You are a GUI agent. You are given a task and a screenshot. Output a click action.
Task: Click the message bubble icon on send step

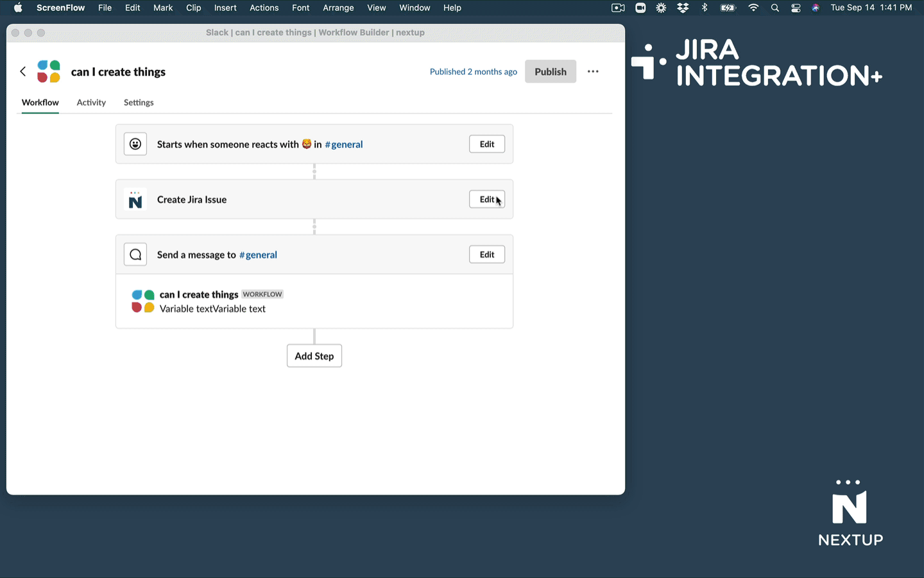pos(135,254)
